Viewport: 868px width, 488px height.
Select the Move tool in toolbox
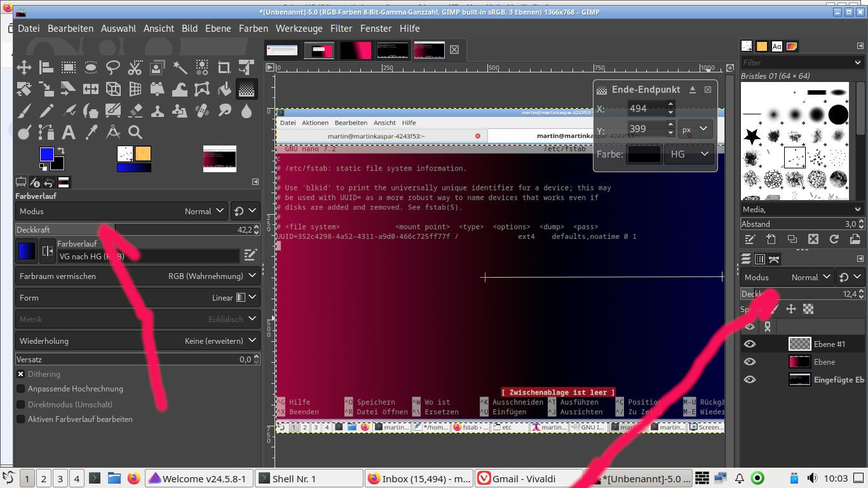point(24,67)
